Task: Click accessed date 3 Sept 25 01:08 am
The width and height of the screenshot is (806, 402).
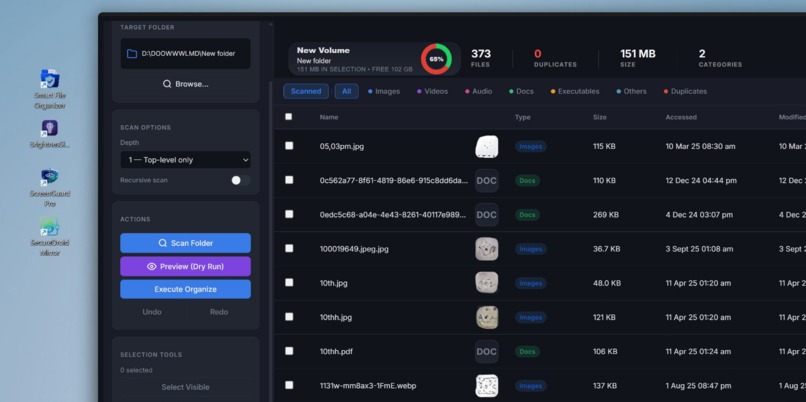Action: pyautogui.click(x=699, y=249)
